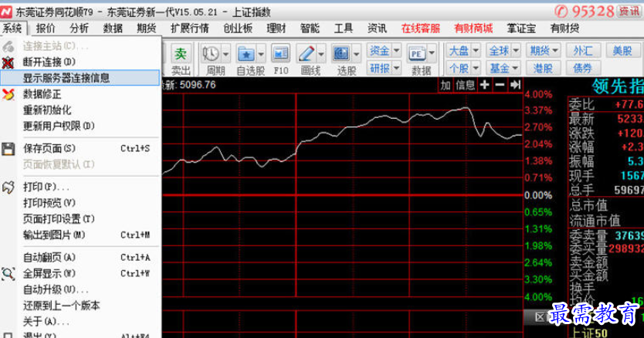
Task: Click the red app logo in title bar
Action: [x=6, y=12]
